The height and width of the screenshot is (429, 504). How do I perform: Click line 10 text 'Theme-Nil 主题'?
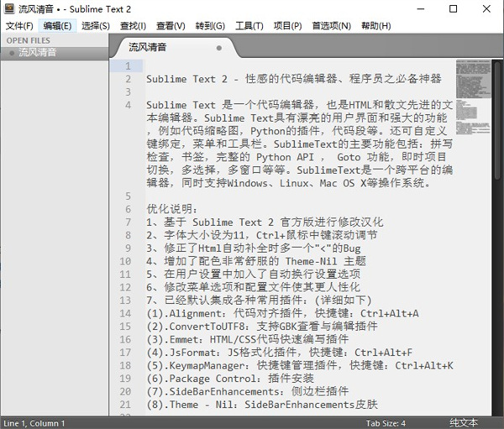coord(326,261)
